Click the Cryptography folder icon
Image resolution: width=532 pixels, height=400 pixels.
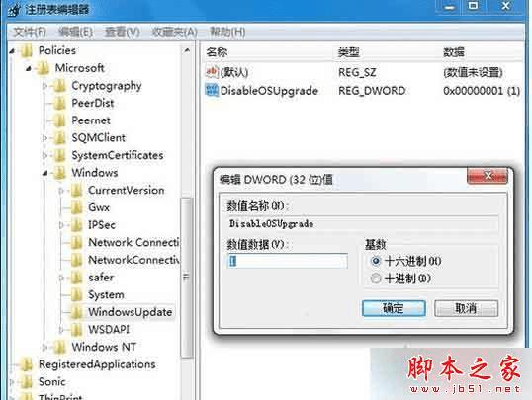pos(60,86)
